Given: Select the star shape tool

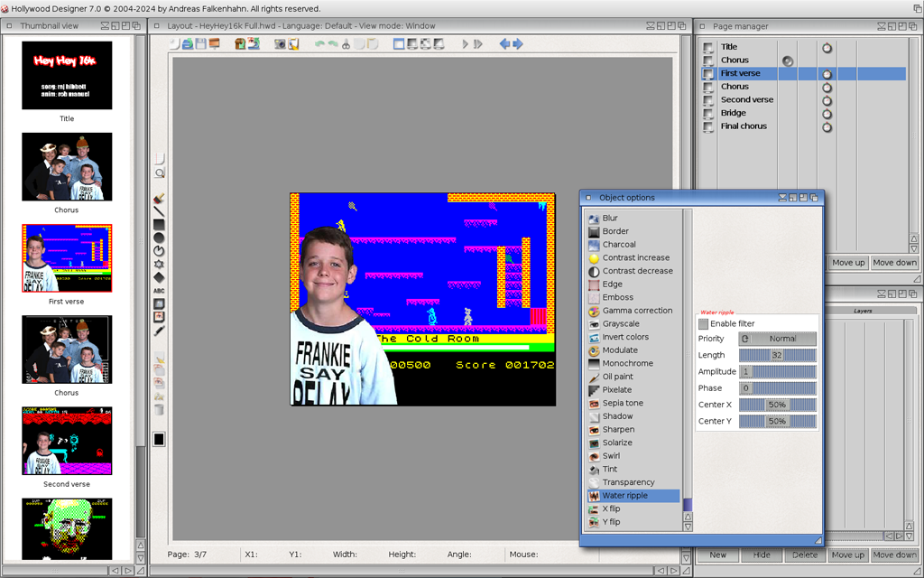Looking at the screenshot, I should point(159,265).
